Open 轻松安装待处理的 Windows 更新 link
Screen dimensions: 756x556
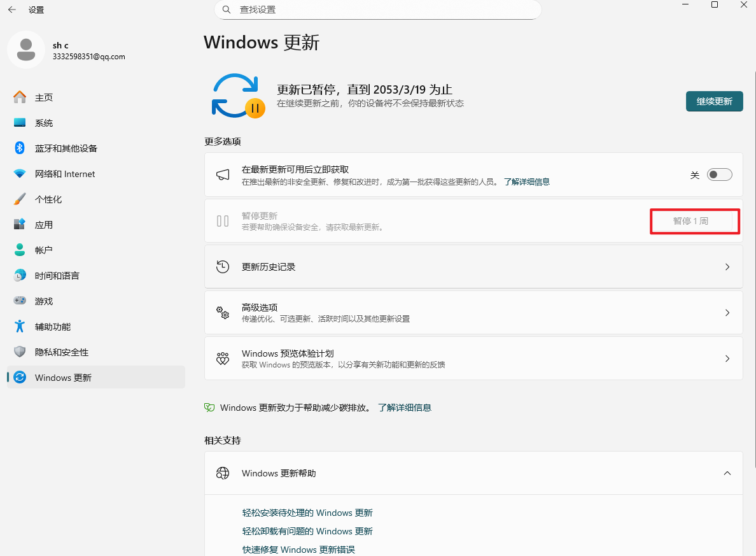click(x=307, y=513)
